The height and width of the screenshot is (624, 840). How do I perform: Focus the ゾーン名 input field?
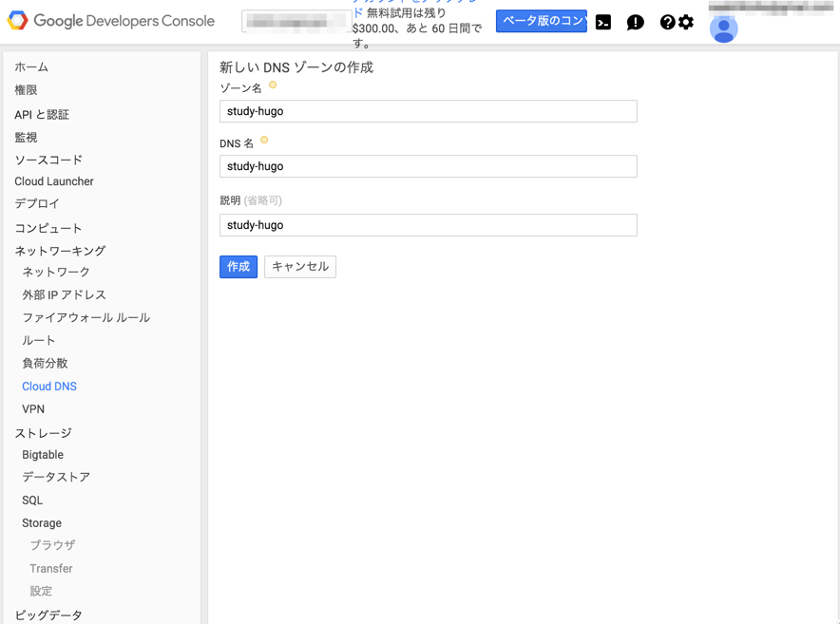pyautogui.click(x=428, y=111)
